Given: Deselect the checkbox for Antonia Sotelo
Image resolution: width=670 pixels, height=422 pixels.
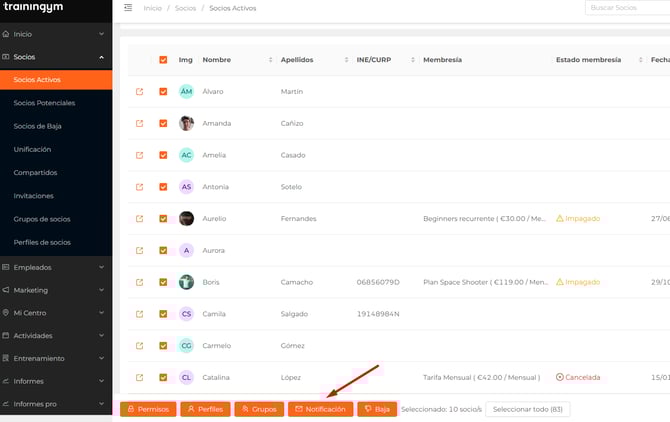Looking at the screenshot, I should tap(163, 187).
